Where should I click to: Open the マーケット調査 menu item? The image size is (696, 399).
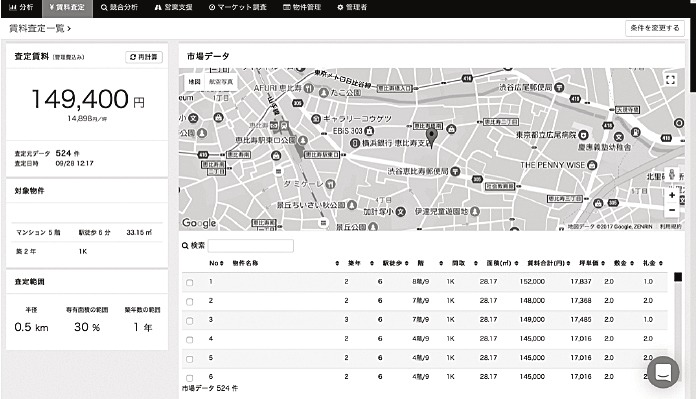pyautogui.click(x=237, y=8)
